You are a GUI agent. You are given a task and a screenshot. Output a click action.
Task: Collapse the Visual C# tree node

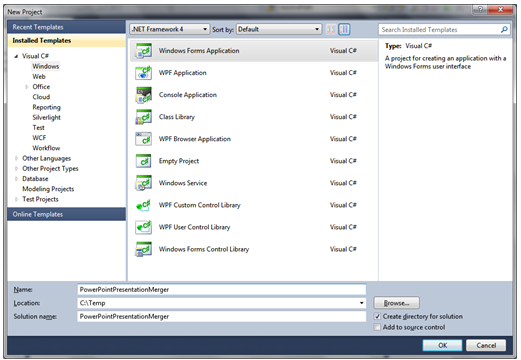click(x=16, y=56)
